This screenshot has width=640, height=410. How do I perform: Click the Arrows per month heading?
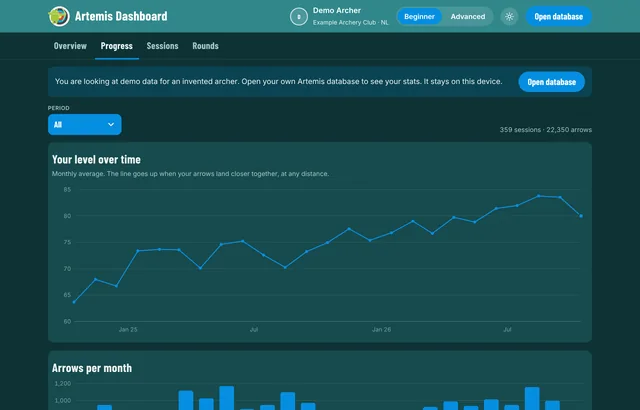[92, 368]
